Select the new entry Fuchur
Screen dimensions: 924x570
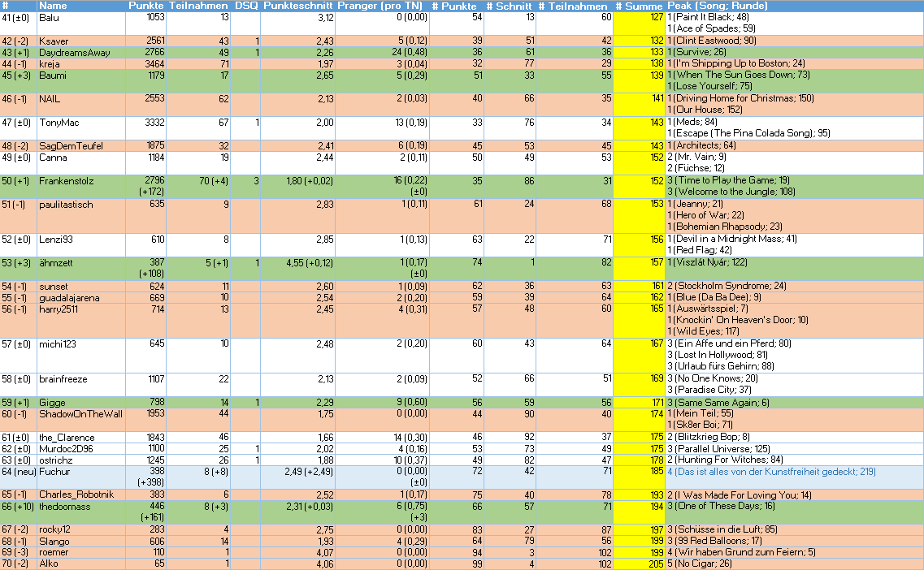pos(54,471)
